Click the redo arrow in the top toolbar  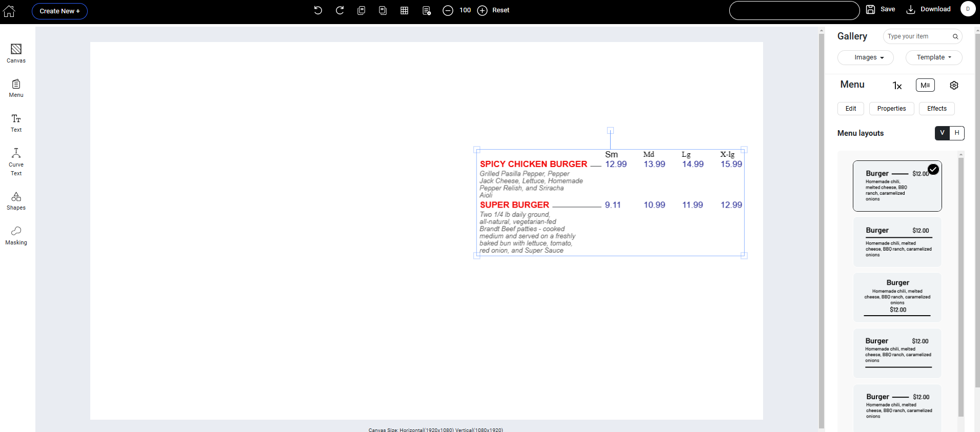tap(339, 10)
